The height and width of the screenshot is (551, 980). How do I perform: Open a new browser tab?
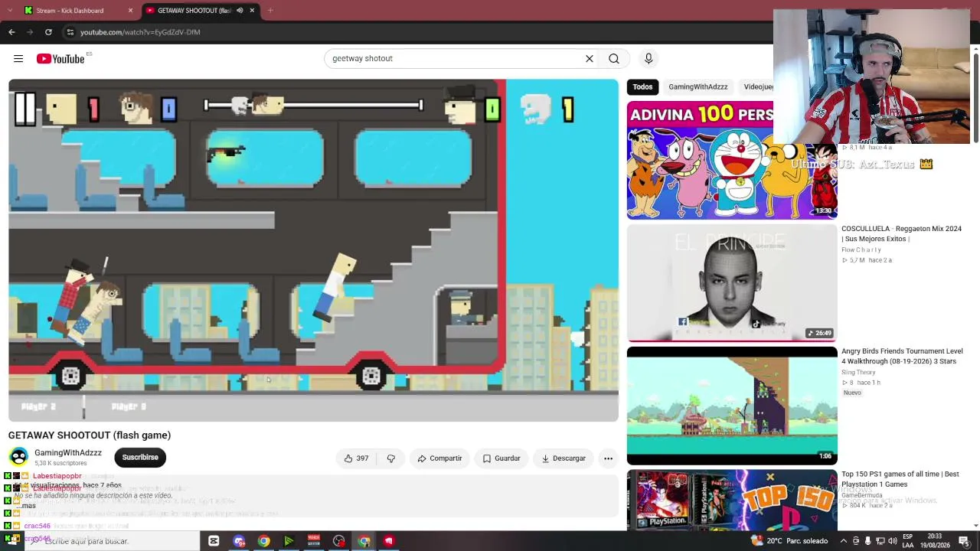(x=270, y=11)
